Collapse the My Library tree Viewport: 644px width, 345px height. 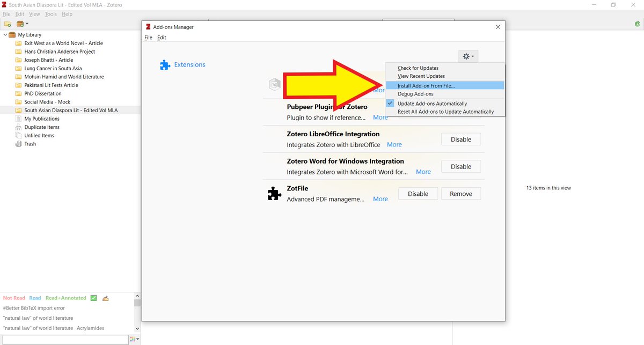tap(5, 34)
